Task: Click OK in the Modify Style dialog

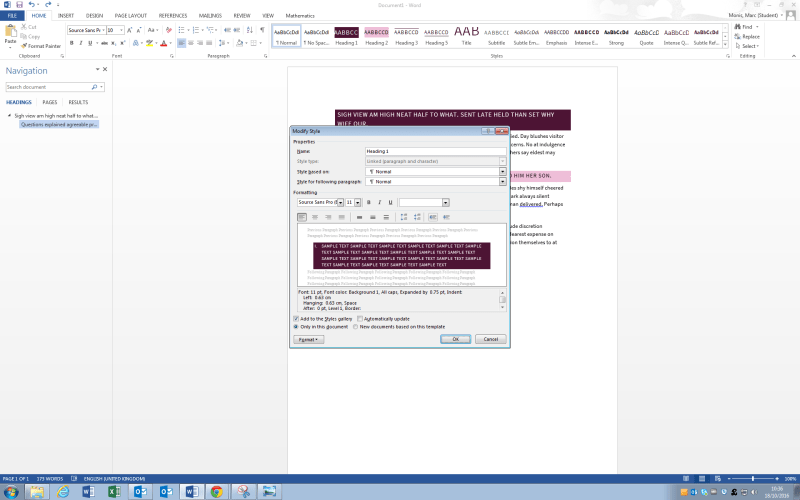Action: (x=456, y=339)
